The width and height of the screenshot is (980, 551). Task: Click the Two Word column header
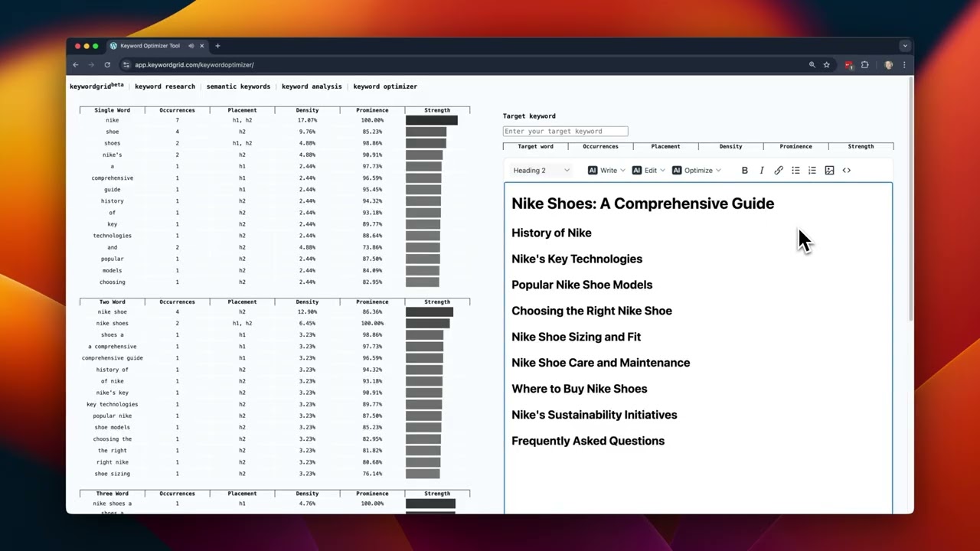pyautogui.click(x=112, y=302)
